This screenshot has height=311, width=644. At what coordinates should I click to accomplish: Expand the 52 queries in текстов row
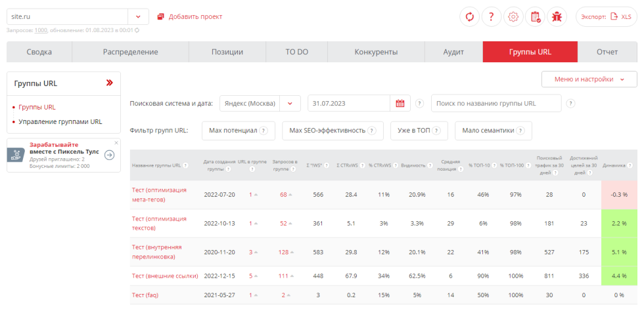(x=287, y=223)
